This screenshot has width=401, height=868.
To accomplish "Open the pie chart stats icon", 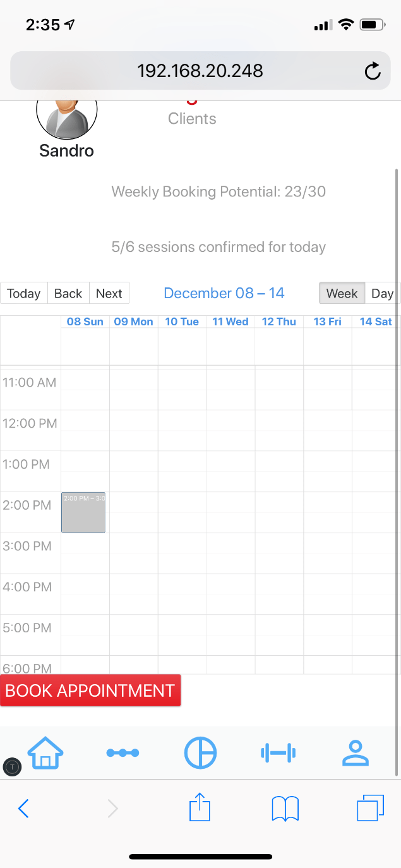I will click(200, 752).
